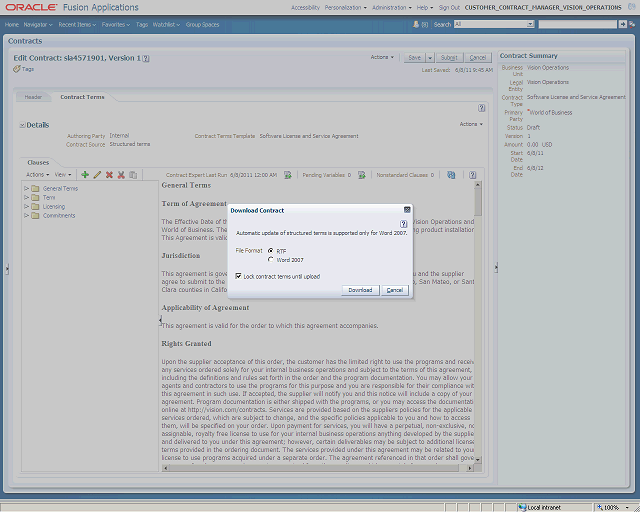Click the Cancel button in Edit Contract header
The height and width of the screenshot is (512, 640).
point(478,58)
